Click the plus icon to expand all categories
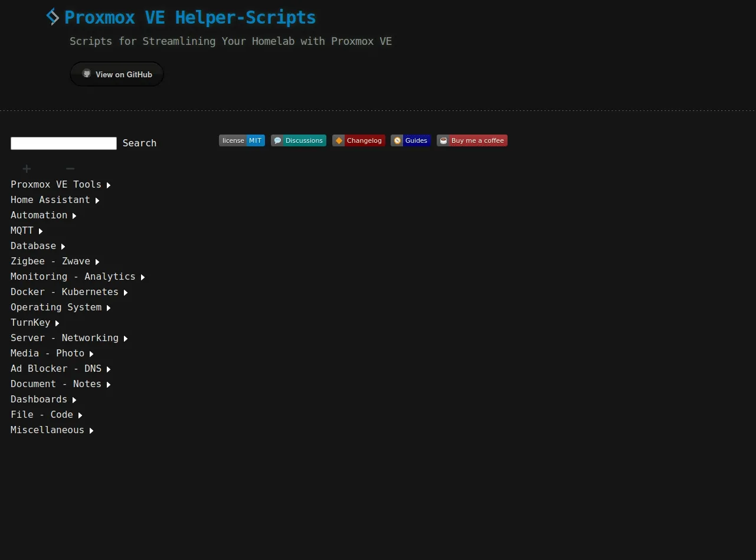756x560 pixels. point(26,169)
